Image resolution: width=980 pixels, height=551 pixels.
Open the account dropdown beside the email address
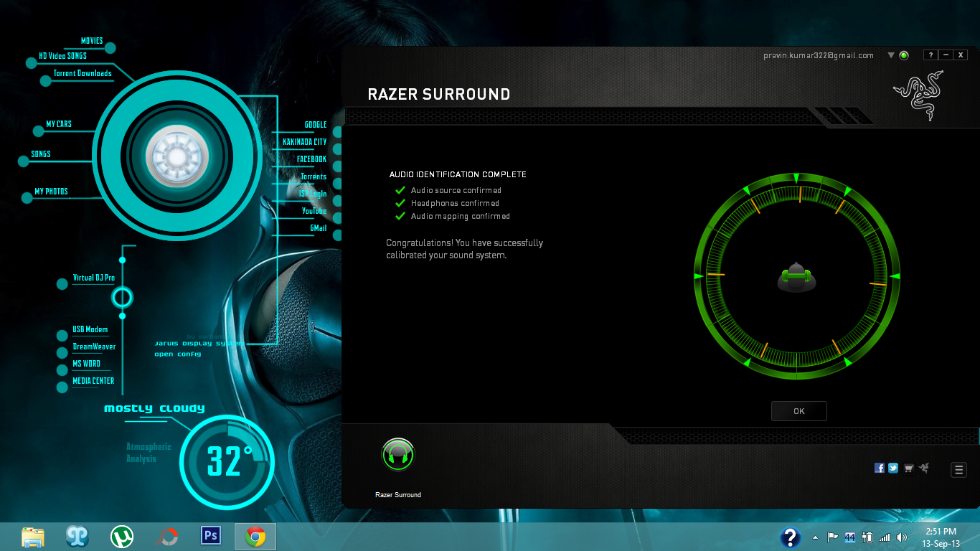[x=890, y=55]
